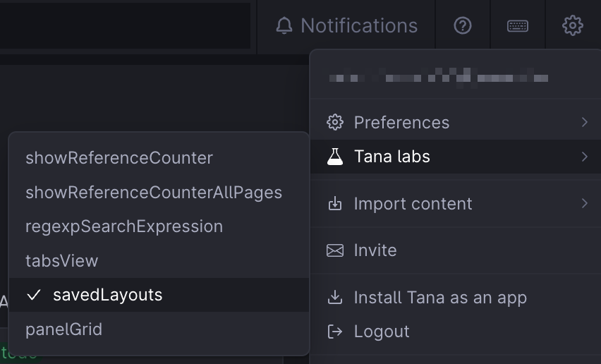Click the Import content download icon

335,203
